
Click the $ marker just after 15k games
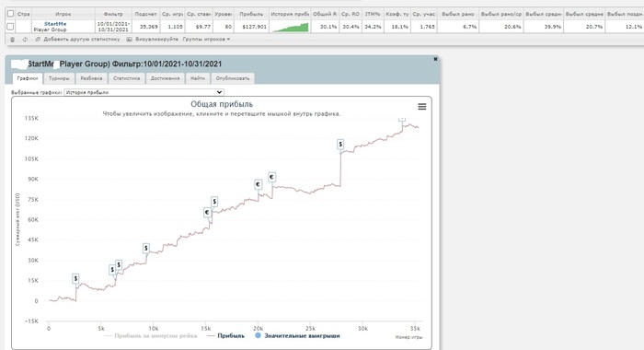(214, 202)
